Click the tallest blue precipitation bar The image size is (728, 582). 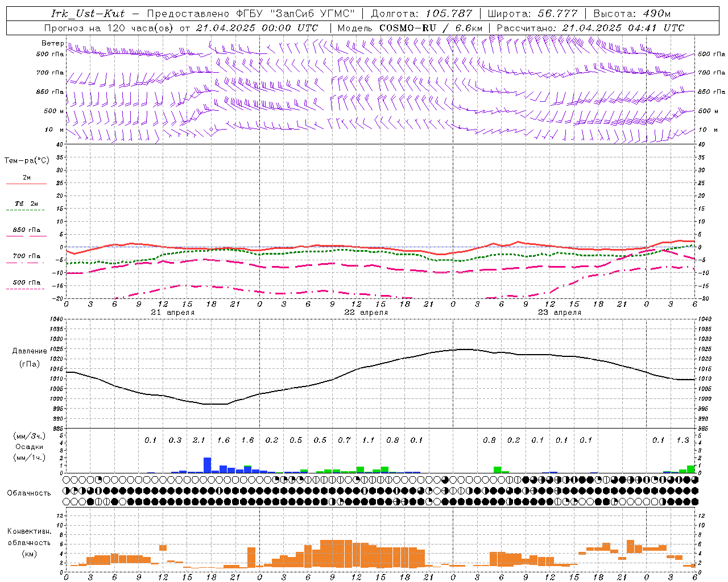point(207,465)
